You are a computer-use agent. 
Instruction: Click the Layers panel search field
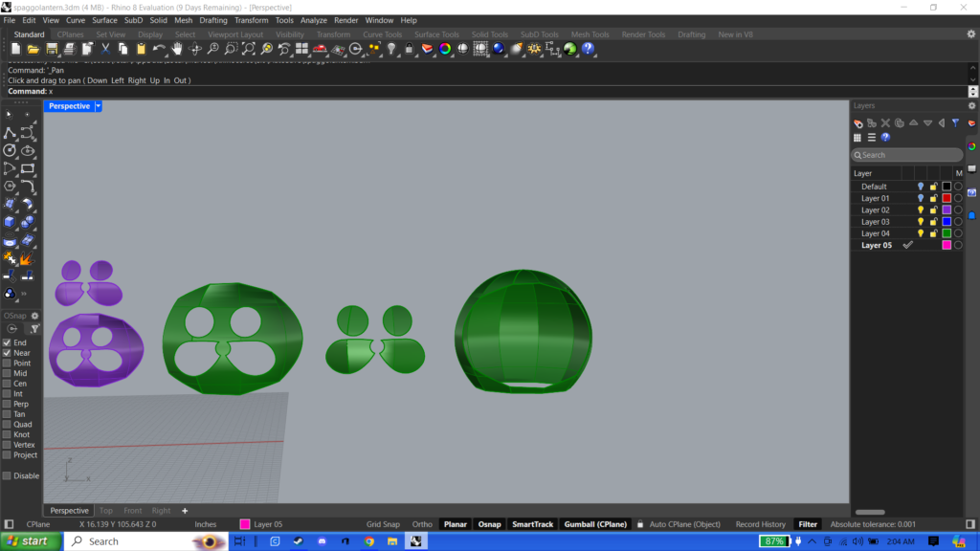907,155
